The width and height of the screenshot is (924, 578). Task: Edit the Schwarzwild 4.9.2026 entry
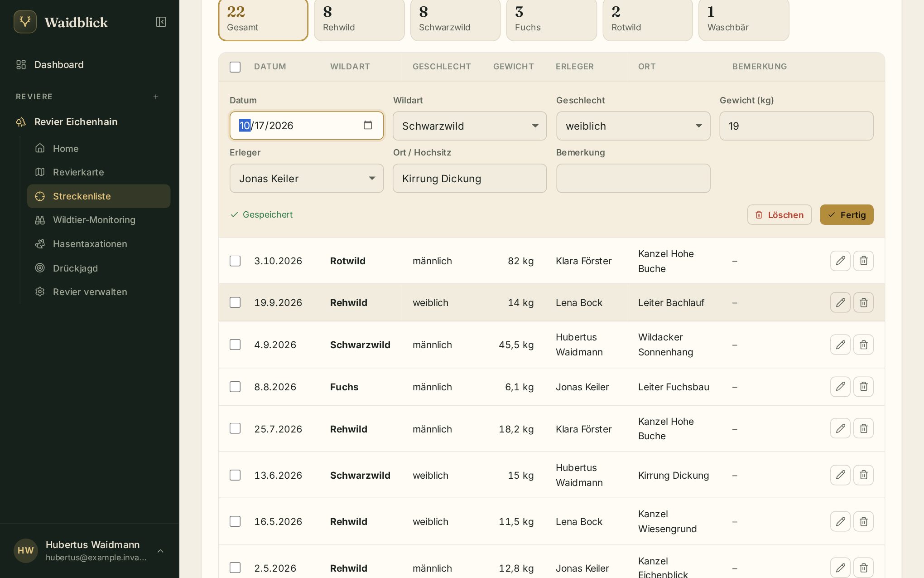[x=840, y=345]
